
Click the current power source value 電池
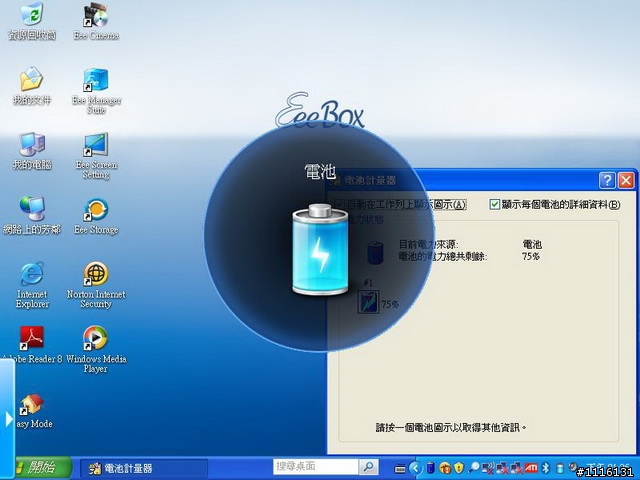pos(532,244)
